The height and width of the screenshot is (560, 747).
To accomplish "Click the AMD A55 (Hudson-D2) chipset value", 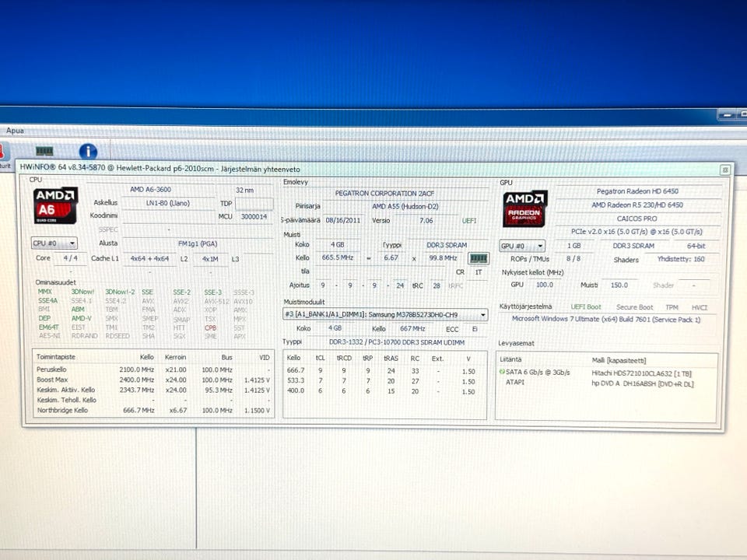I will 405,207.
